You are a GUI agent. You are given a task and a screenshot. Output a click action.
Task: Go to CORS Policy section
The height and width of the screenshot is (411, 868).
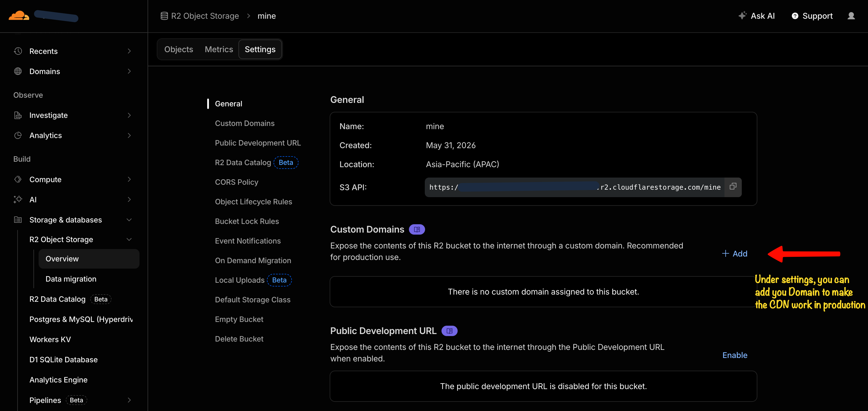coord(237,182)
